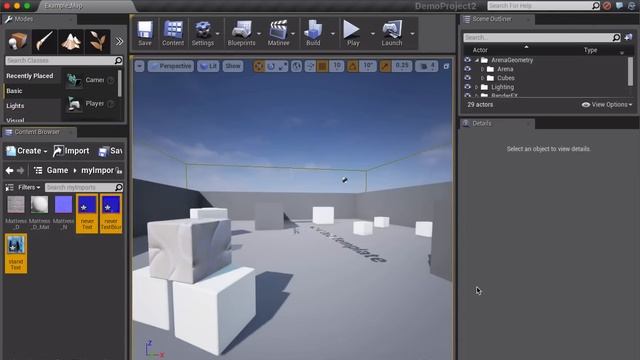This screenshot has height=360, width=640.
Task: Toggle scale snapping in viewport
Action: 385,66
